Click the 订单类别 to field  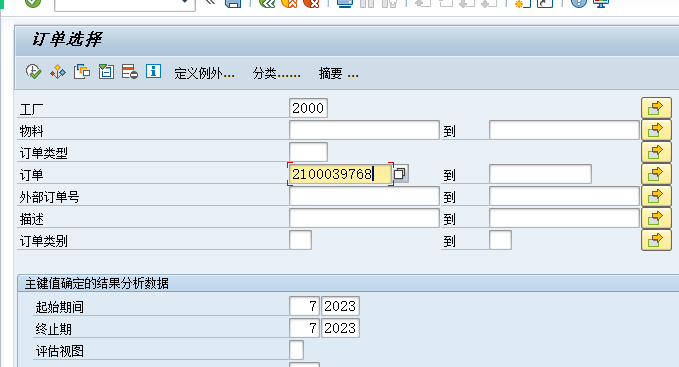[x=501, y=240]
